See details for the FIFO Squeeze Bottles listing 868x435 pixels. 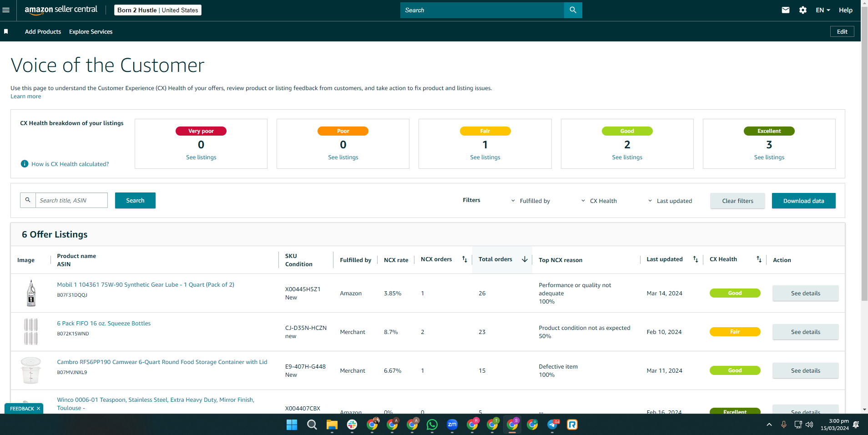point(805,332)
